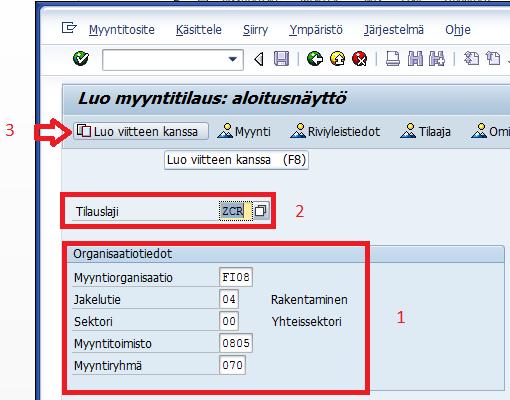The height and width of the screenshot is (400, 510).
Task: Click the Previous Page icon
Action: tap(493, 59)
